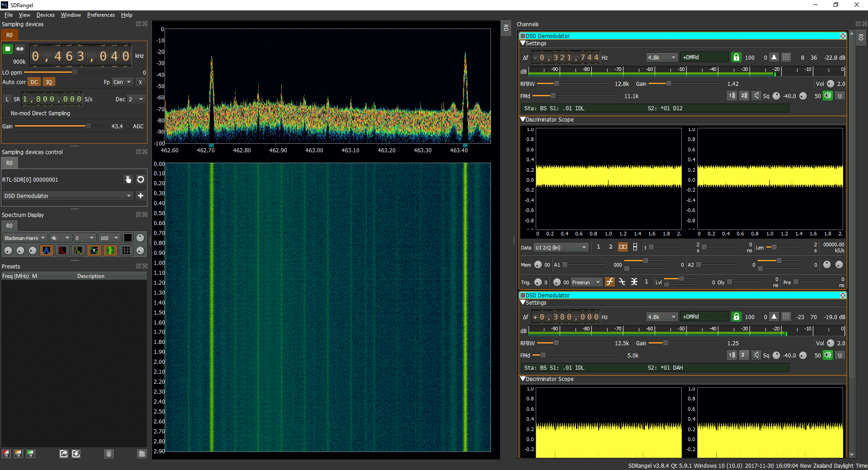This screenshot has width=868, height=470.
Task: Click the reload devices icon beside RTL-SDR
Action: tap(141, 179)
